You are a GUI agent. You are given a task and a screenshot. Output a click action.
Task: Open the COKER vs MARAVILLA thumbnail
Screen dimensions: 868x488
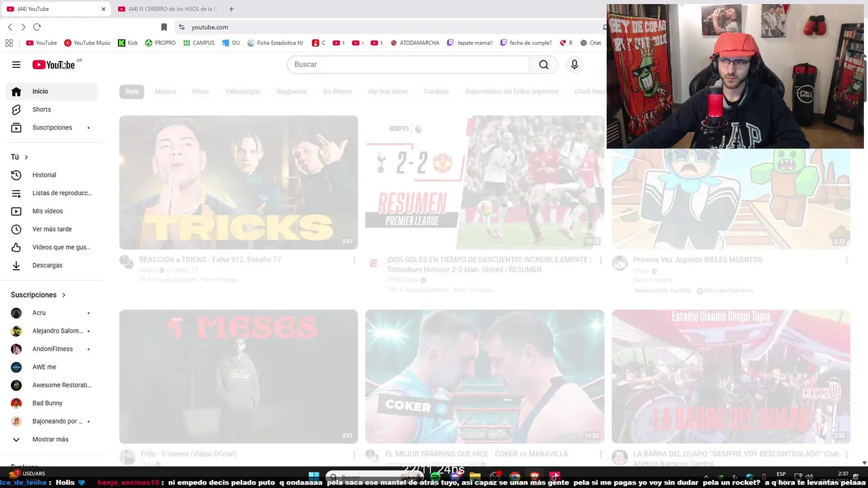coord(485,377)
